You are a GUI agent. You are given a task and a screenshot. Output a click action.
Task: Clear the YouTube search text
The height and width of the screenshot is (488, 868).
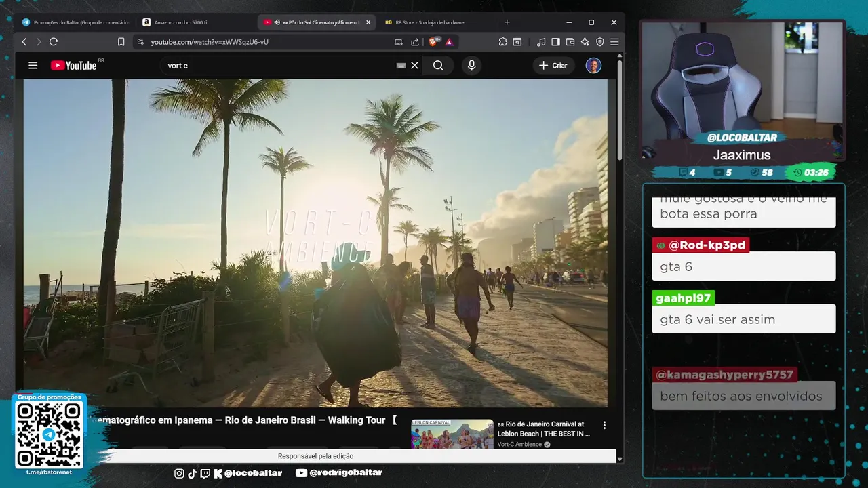point(415,66)
